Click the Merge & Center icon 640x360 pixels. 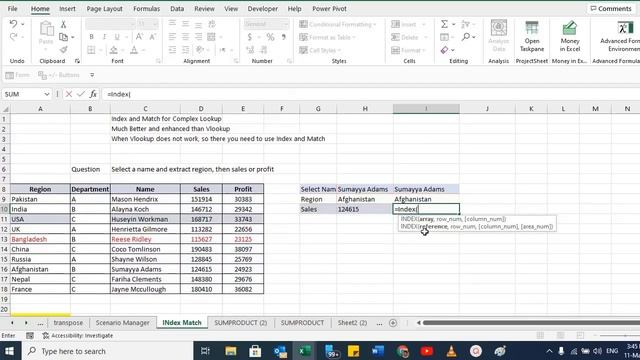click(x=211, y=37)
